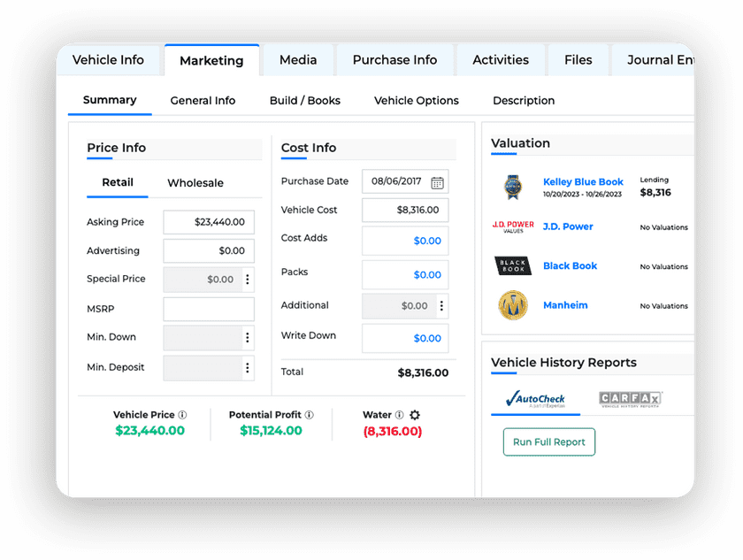Click the gear icon next to Water
The width and height of the screenshot is (743, 560).
(x=415, y=415)
